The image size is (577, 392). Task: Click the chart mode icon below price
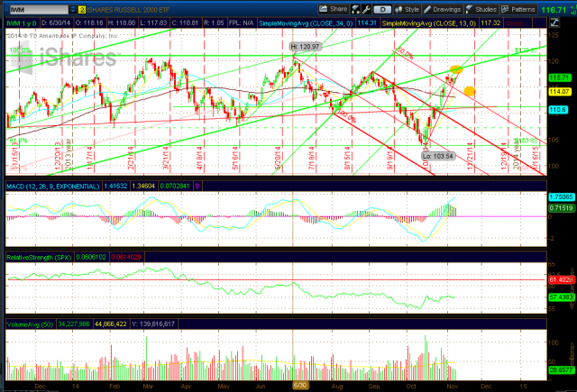point(554,23)
